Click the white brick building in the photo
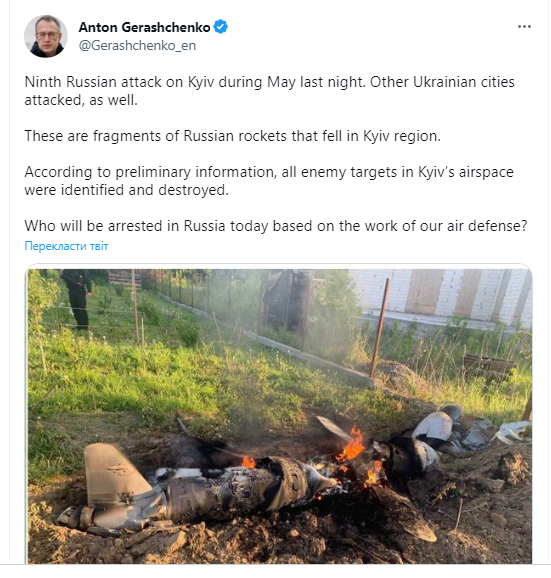The width and height of the screenshot is (551, 578). point(440,295)
